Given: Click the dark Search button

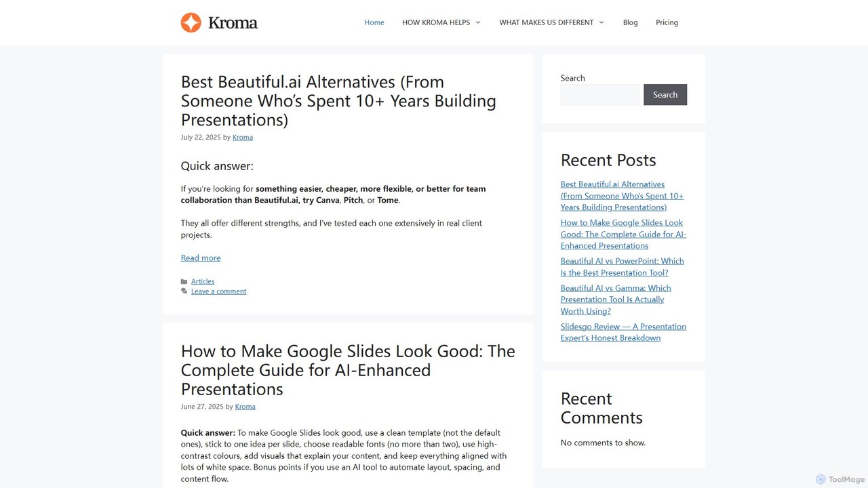Looking at the screenshot, I should click(665, 95).
